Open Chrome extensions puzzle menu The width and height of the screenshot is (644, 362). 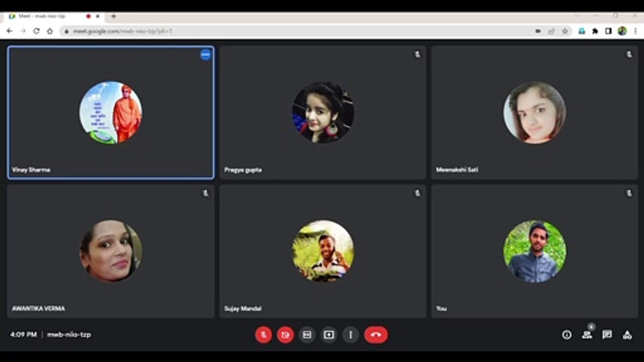click(x=595, y=31)
